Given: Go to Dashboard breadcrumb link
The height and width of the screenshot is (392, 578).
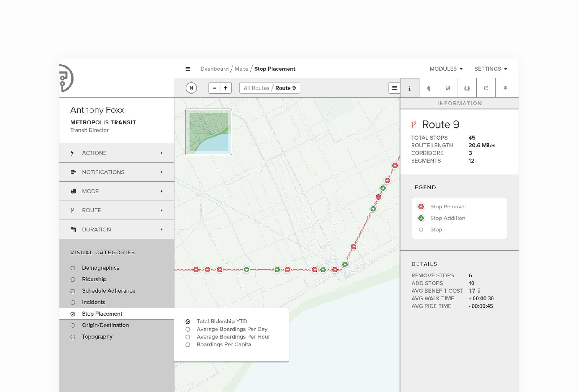Looking at the screenshot, I should [x=214, y=69].
